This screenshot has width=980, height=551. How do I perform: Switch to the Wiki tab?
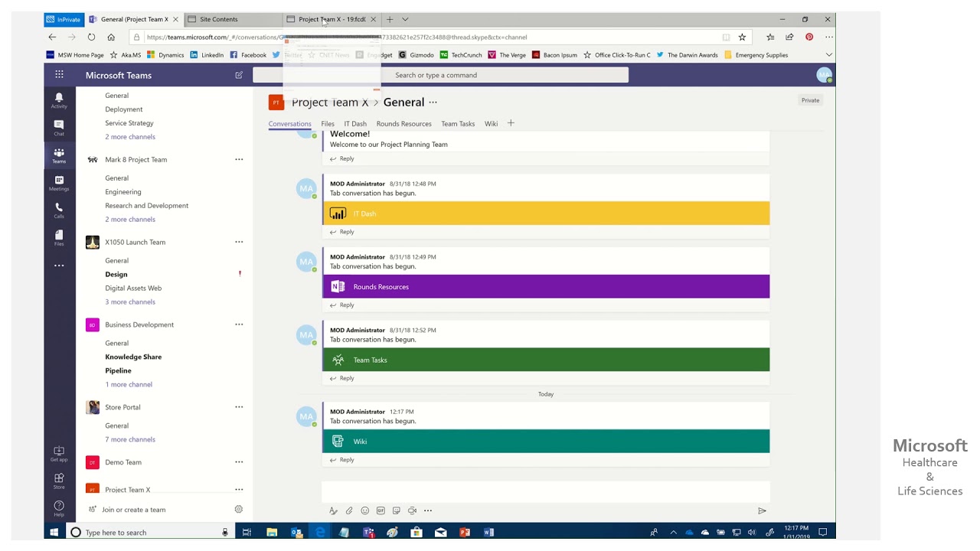tap(491, 123)
